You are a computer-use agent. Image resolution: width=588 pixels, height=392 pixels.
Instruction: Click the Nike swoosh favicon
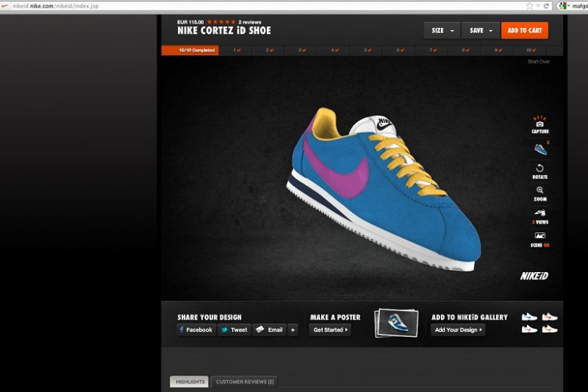coord(5,6)
